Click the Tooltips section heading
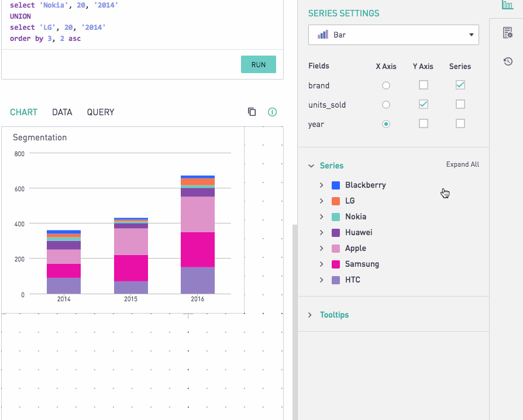This screenshot has width=523, height=420. (334, 315)
